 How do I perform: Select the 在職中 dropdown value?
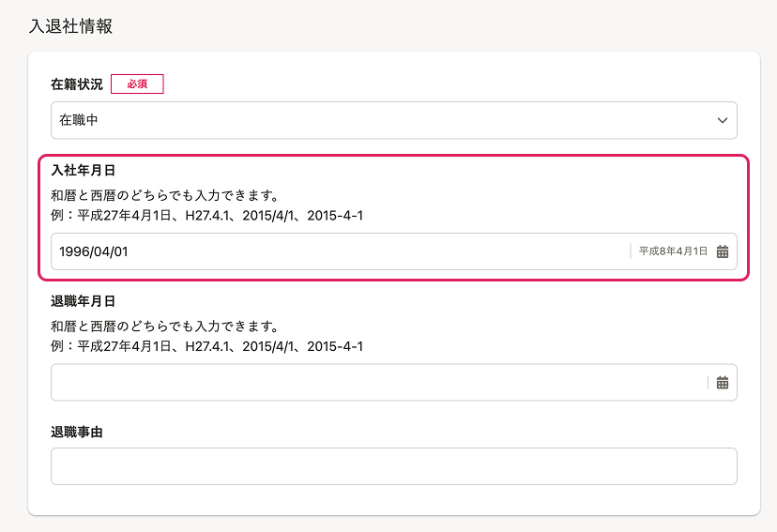(79, 120)
